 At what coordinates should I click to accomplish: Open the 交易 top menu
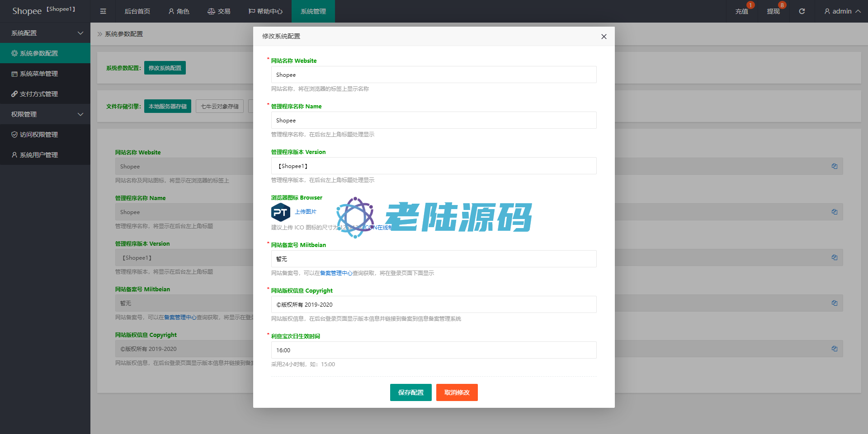pyautogui.click(x=219, y=11)
